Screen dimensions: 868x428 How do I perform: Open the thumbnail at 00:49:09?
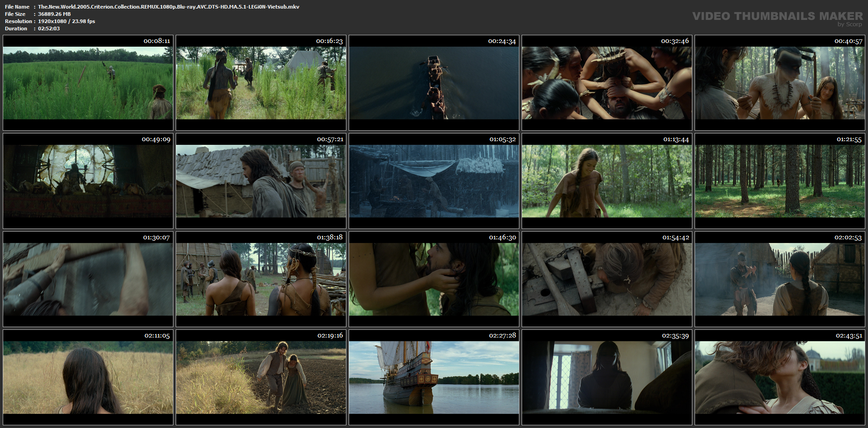tap(88, 181)
